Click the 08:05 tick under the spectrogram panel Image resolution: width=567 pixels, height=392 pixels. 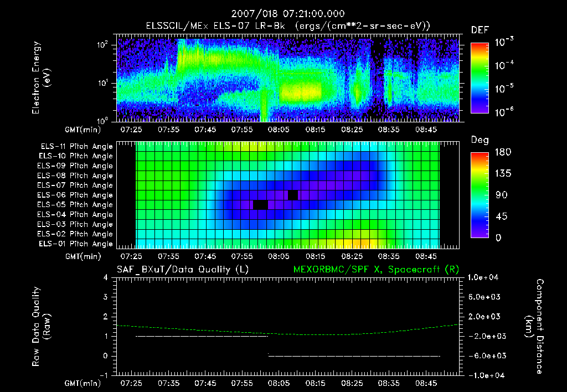click(279, 130)
